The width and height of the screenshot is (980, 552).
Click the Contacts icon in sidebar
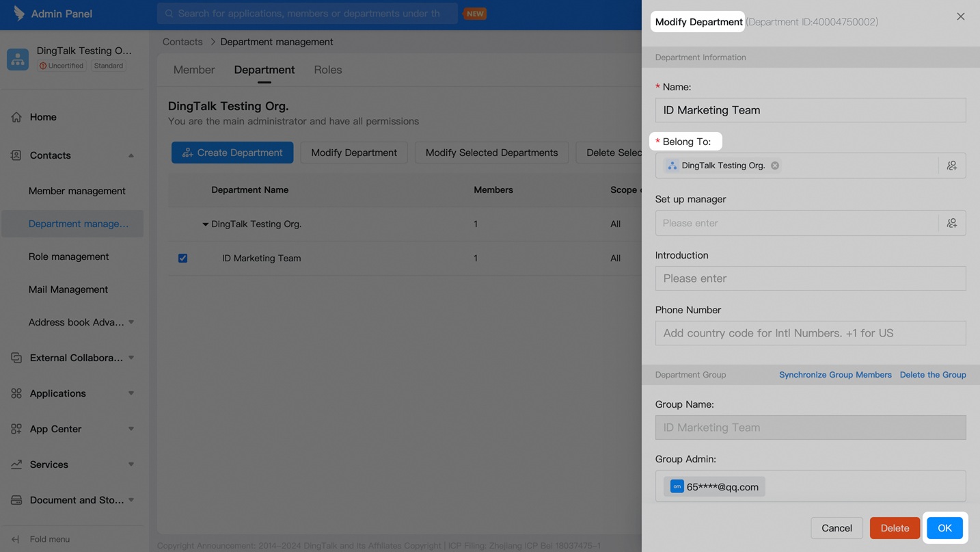point(16,155)
